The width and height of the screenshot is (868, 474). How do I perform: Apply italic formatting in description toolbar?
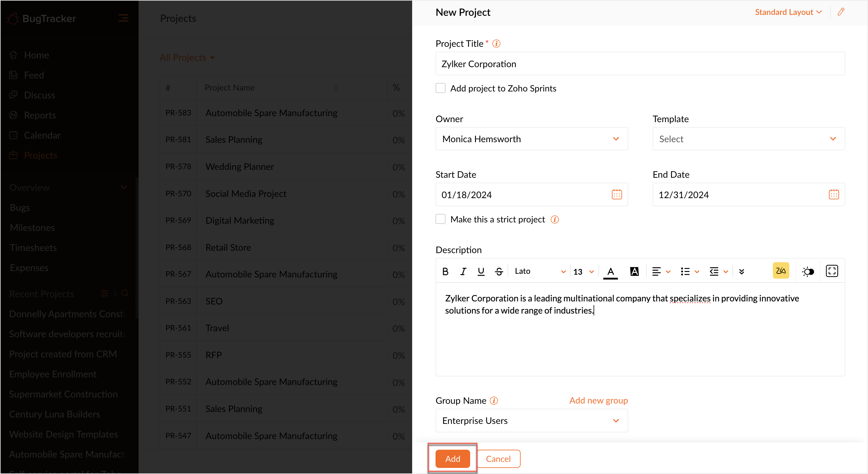click(x=463, y=271)
